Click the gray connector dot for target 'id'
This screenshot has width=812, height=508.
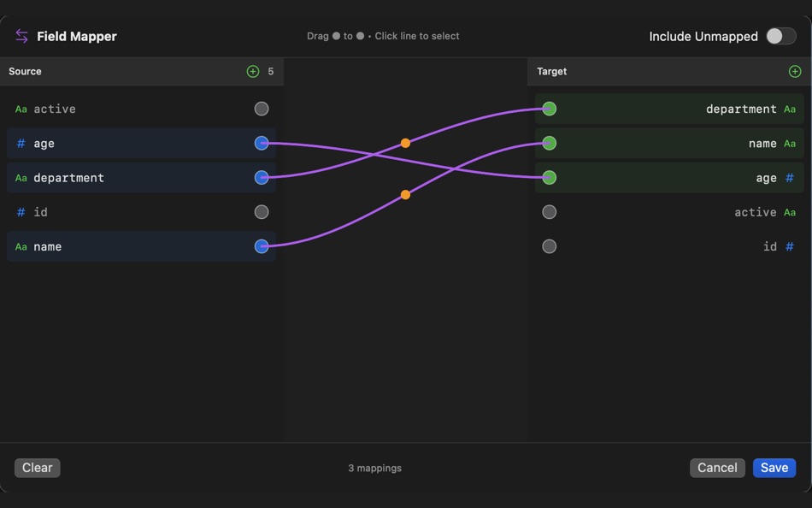point(550,246)
